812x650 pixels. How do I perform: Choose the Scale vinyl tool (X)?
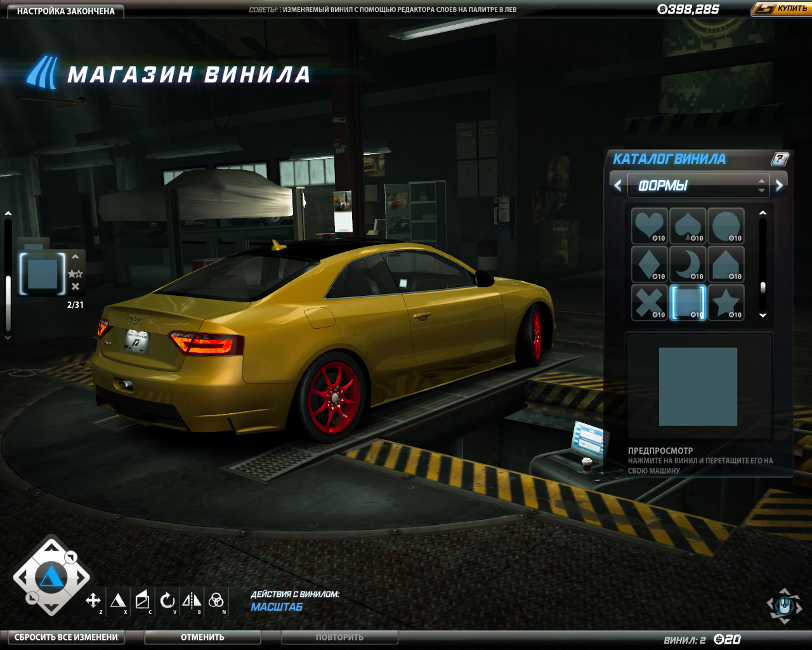pyautogui.click(x=118, y=600)
